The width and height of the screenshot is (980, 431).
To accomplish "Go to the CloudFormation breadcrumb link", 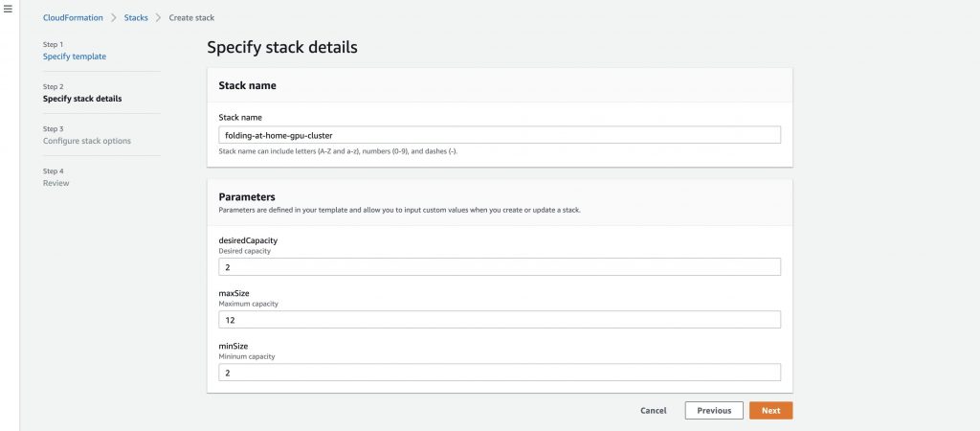I will click(x=73, y=17).
